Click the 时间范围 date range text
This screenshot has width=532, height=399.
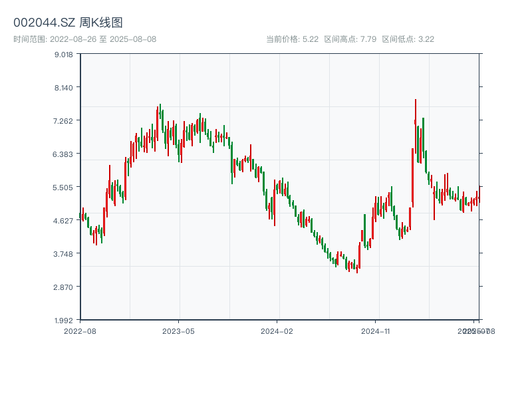coord(84,39)
